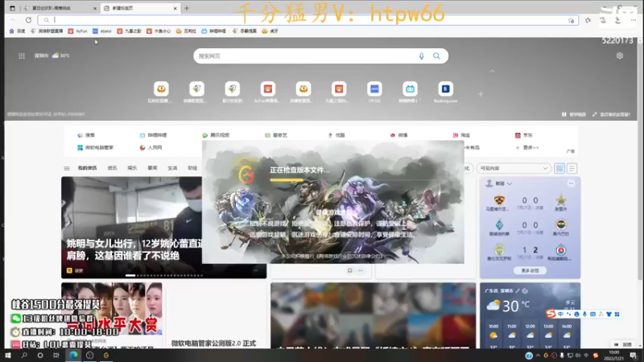This screenshot has height=362, width=644.
Task: Switch to the 财经 feed tab
Action: 192,168
